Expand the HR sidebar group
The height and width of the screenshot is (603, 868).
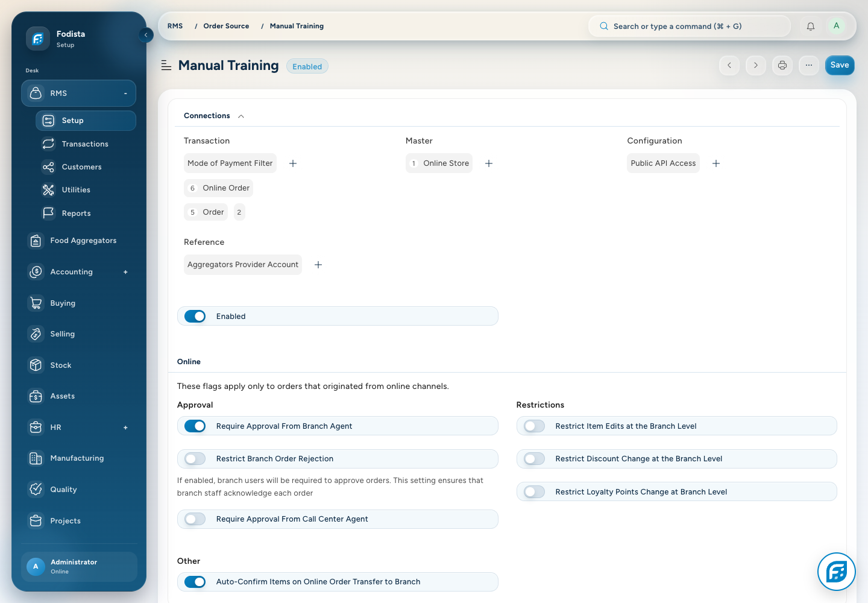125,428
